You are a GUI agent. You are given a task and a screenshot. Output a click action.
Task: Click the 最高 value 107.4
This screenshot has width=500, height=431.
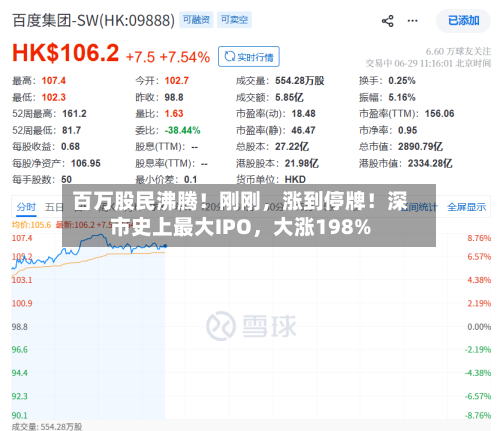pyautogui.click(x=53, y=81)
